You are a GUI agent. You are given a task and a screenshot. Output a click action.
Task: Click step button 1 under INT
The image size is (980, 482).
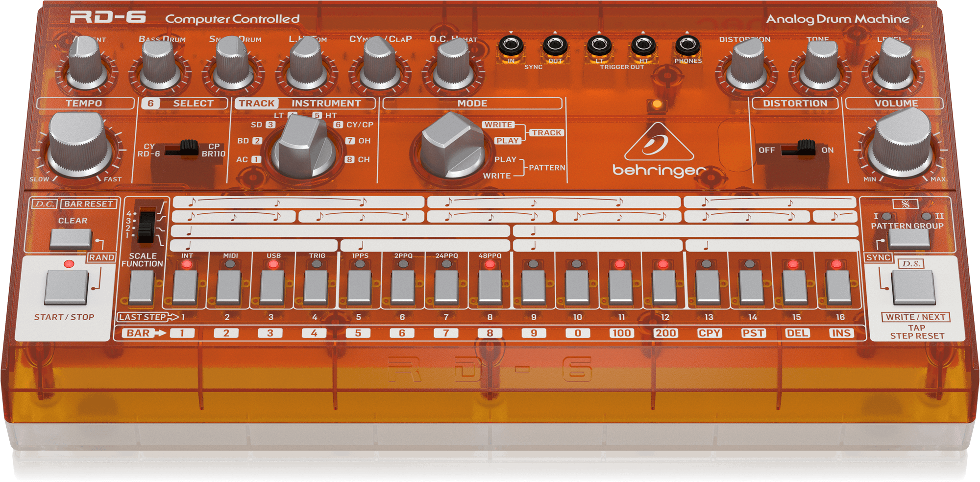186,286
